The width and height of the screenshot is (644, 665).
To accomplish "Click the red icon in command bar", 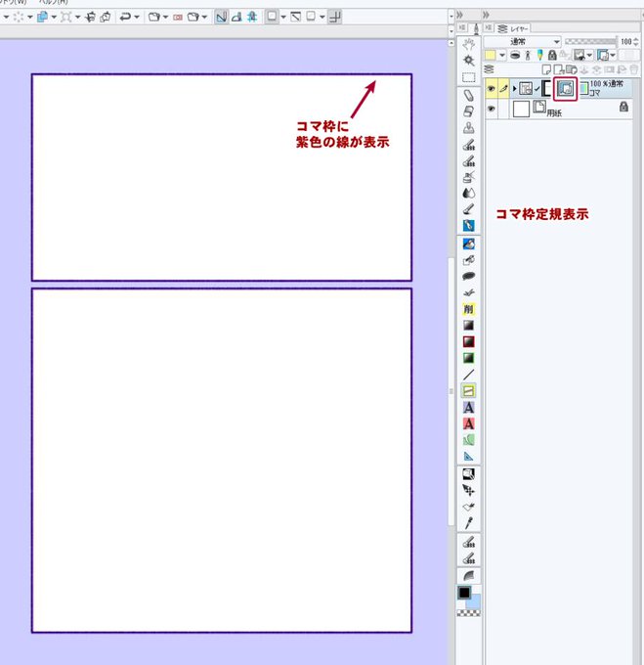I will (178, 18).
